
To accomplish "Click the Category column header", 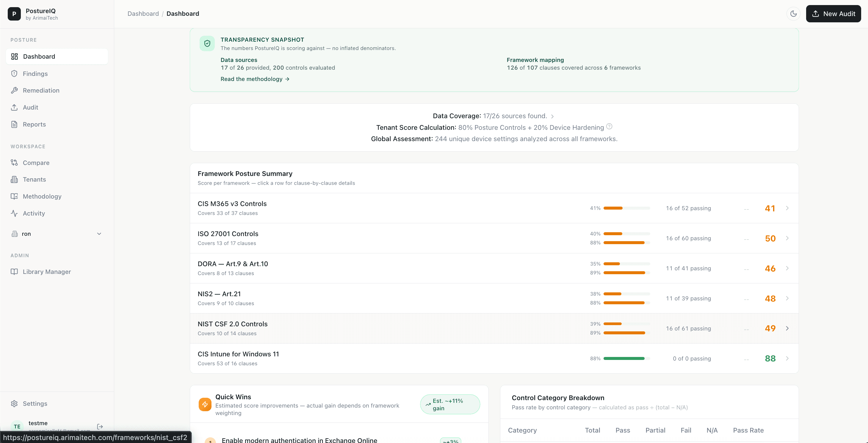I will (x=522, y=430).
